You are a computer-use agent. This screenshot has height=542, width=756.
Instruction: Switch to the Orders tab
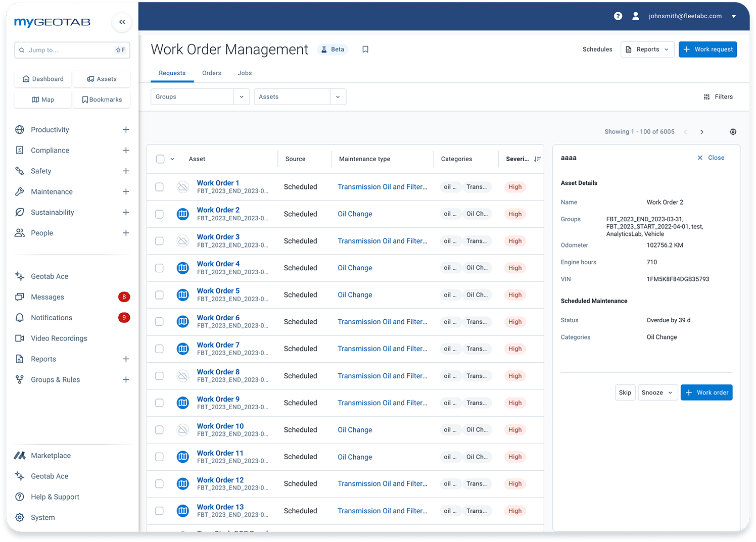(211, 73)
